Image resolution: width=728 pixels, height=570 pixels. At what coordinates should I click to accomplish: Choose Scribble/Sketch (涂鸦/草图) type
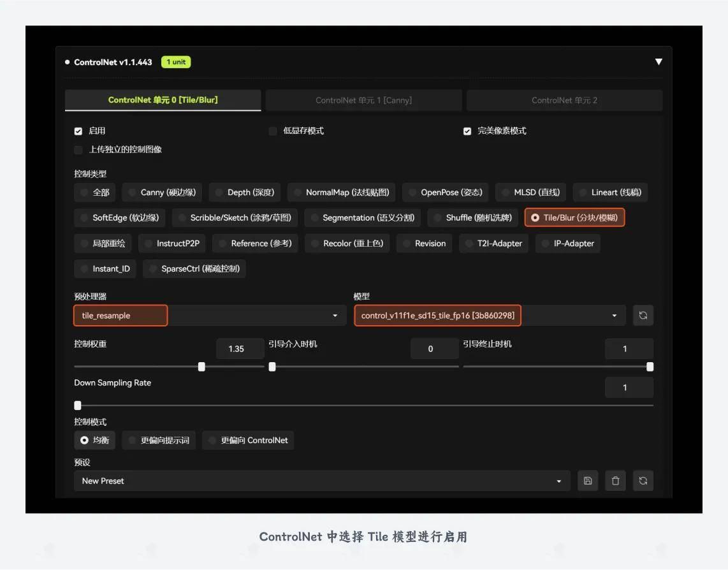click(235, 218)
